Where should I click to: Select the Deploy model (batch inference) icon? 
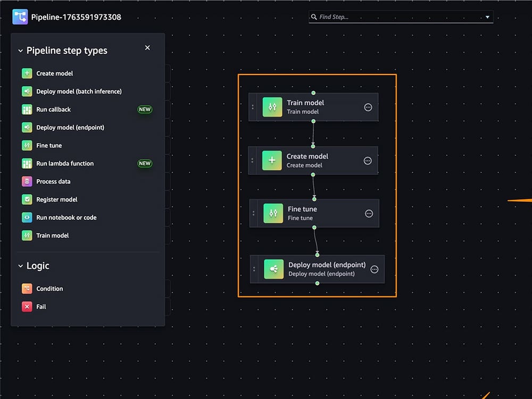27,92
